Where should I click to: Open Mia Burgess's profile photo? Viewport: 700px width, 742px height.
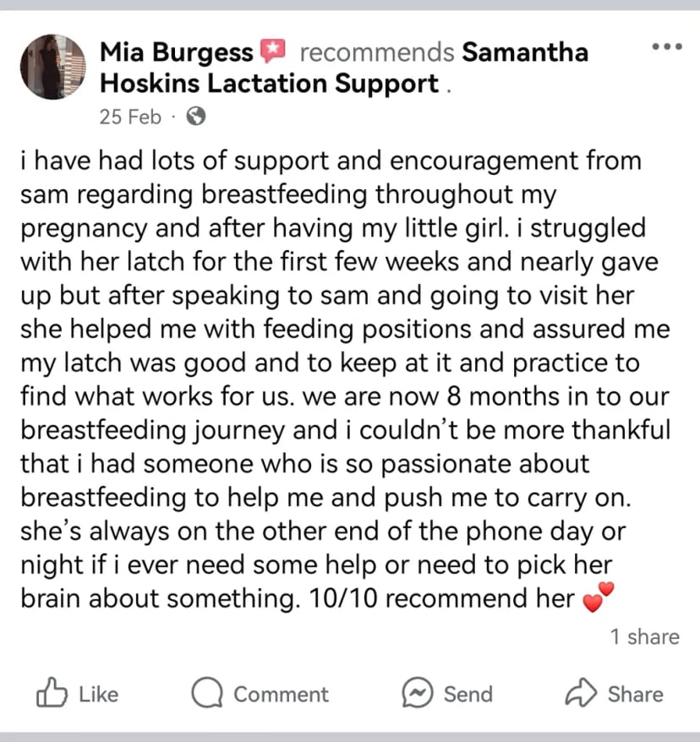53,67
